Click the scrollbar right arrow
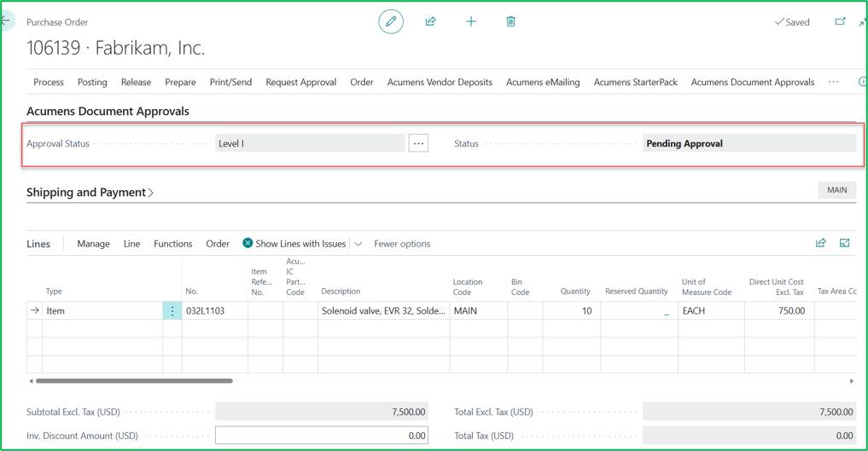The image size is (868, 451). (852, 381)
